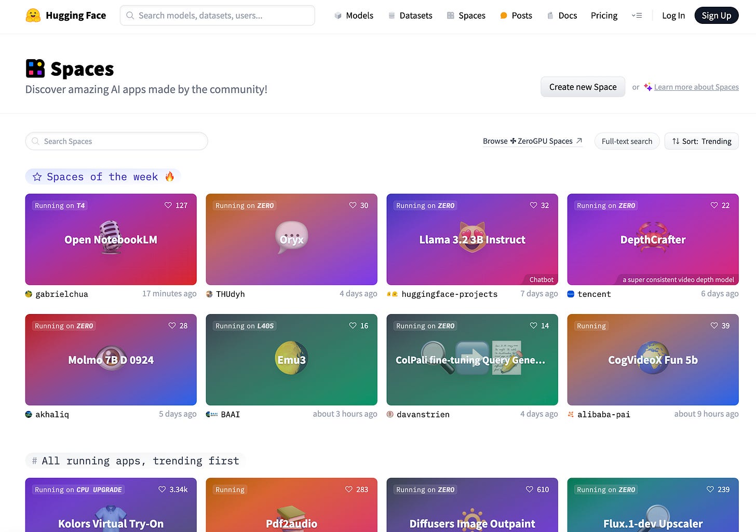Click the 'Running on T4' badge

tap(60, 206)
